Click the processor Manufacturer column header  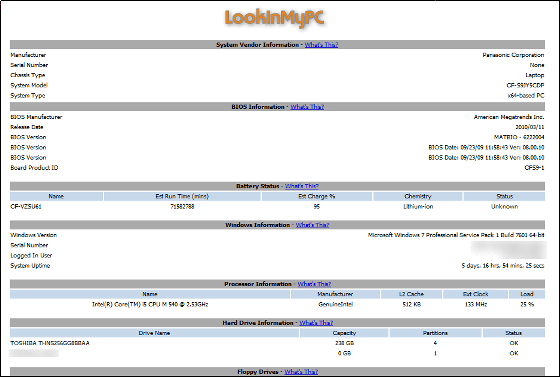tap(335, 294)
